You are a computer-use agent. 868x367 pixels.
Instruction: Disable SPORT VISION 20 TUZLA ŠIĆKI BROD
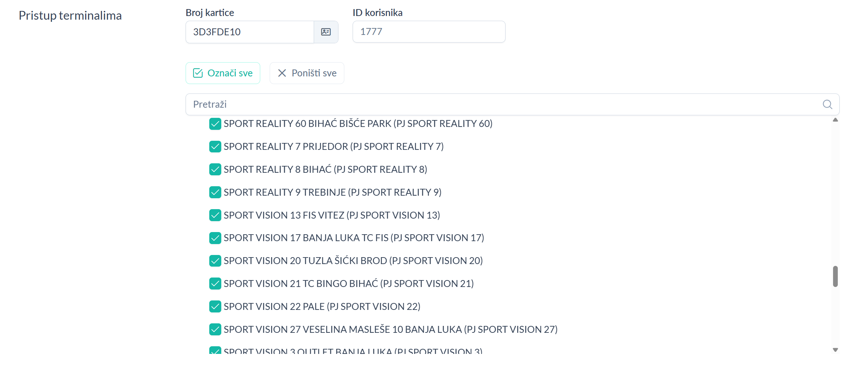(215, 261)
